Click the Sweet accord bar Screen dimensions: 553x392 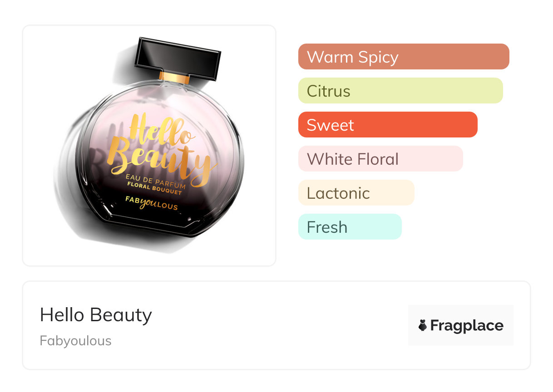click(388, 125)
